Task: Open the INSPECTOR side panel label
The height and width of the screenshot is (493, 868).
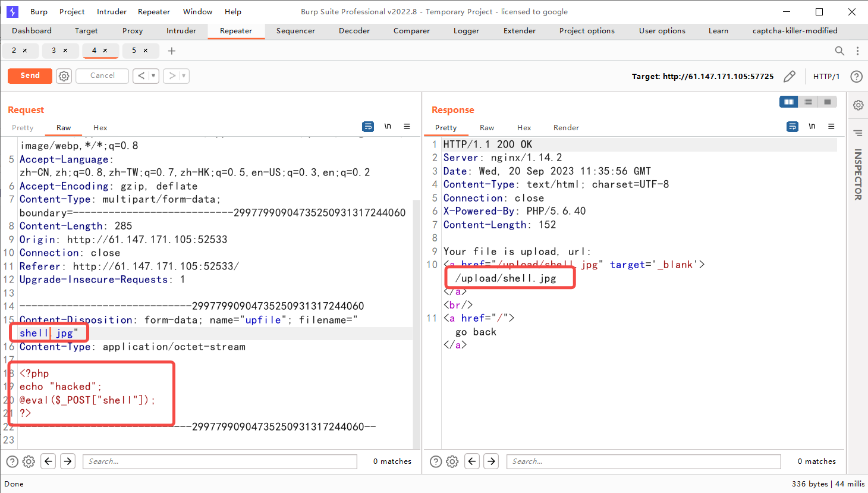Action: coord(858,174)
